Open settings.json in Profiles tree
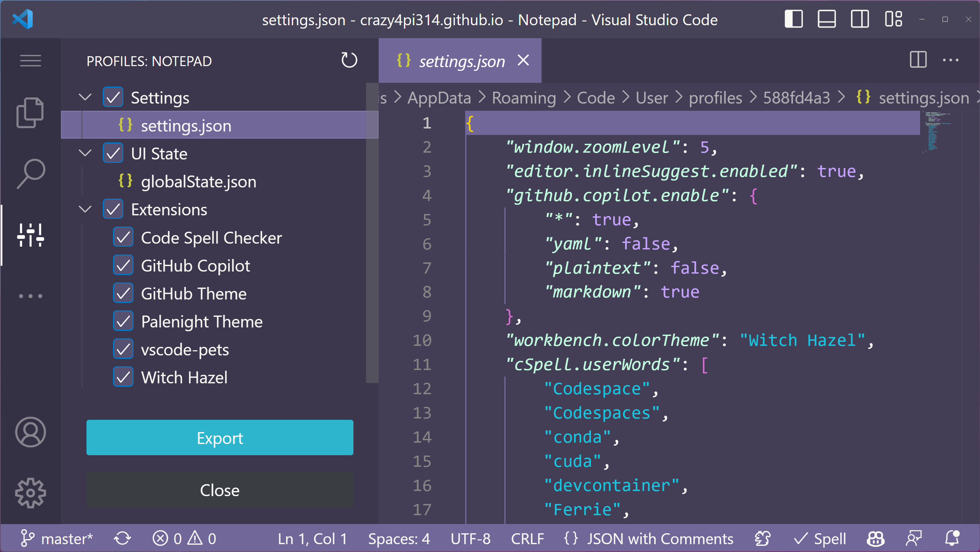 [220, 125]
